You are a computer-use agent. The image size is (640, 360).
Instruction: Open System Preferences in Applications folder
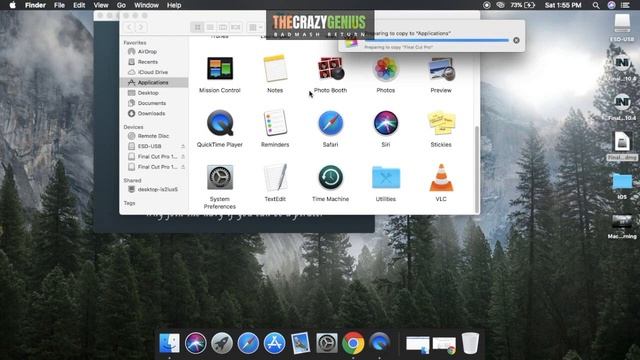[220, 177]
